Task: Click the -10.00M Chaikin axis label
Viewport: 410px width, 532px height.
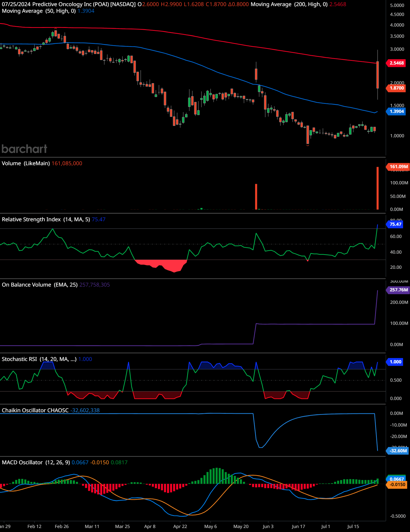Action: pos(398,425)
